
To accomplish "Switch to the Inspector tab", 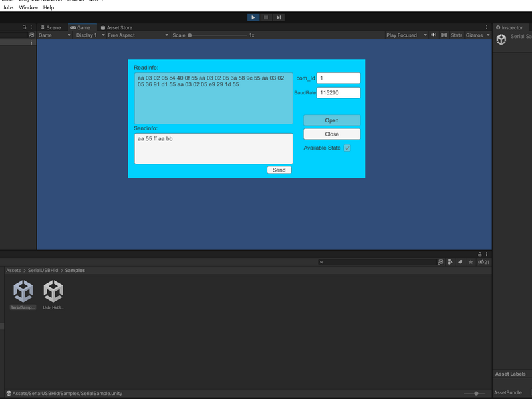I will coord(509,27).
